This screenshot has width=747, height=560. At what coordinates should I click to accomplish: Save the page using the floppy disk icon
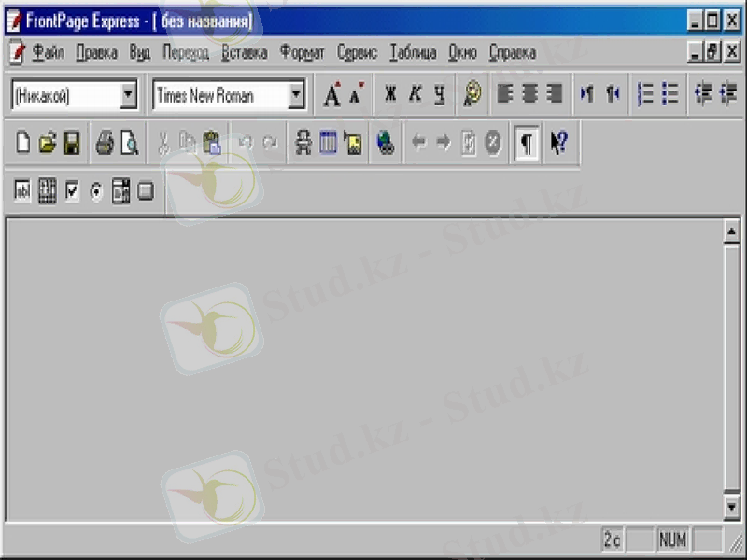pos(72,143)
